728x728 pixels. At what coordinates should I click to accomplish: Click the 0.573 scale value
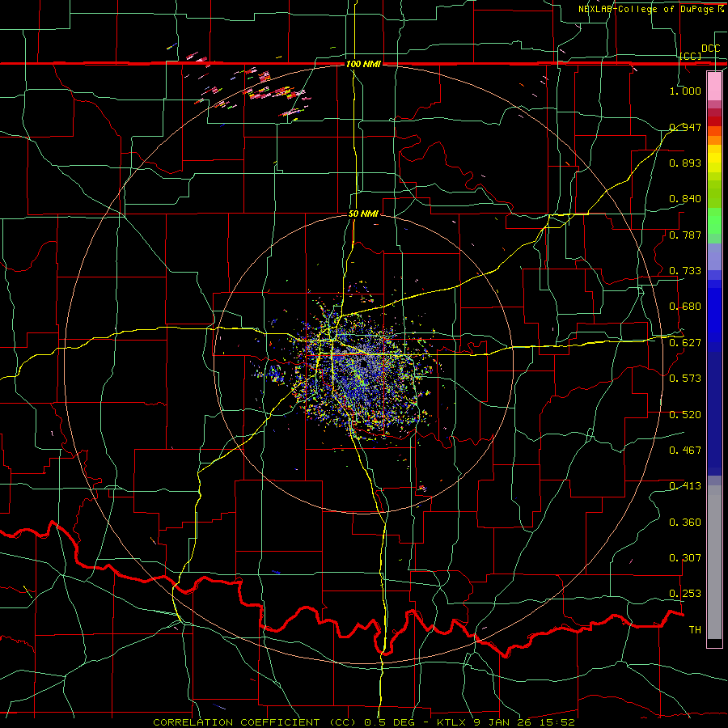[685, 379]
